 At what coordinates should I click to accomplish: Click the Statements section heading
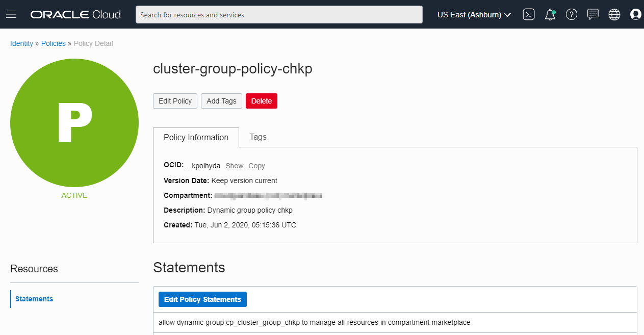[x=189, y=267]
